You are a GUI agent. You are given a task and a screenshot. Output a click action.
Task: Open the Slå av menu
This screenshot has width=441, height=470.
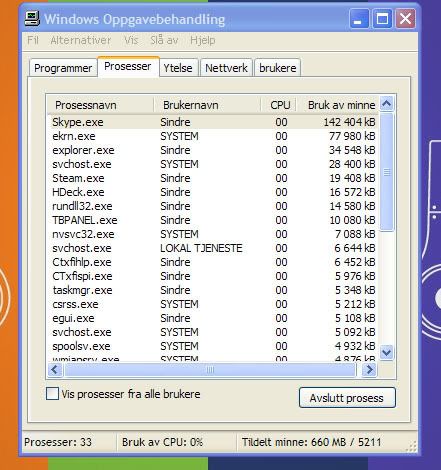point(164,40)
